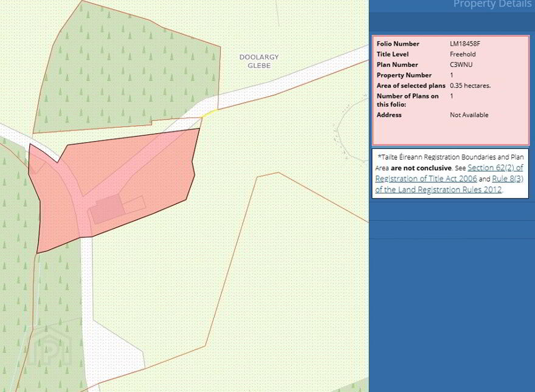Click the pink folio details box
The width and height of the screenshot is (535, 392).
click(450, 90)
